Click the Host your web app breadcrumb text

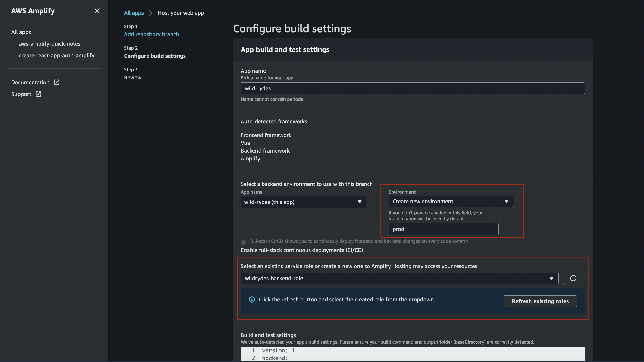pyautogui.click(x=181, y=13)
